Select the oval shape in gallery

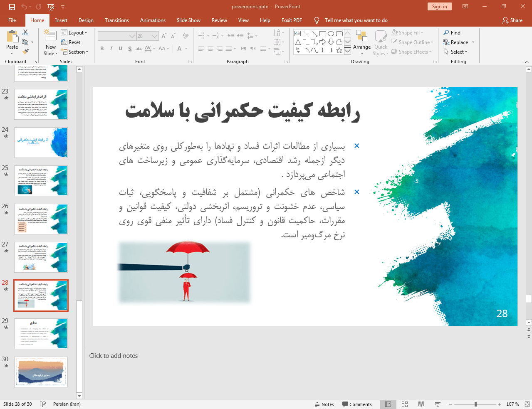coord(331,34)
